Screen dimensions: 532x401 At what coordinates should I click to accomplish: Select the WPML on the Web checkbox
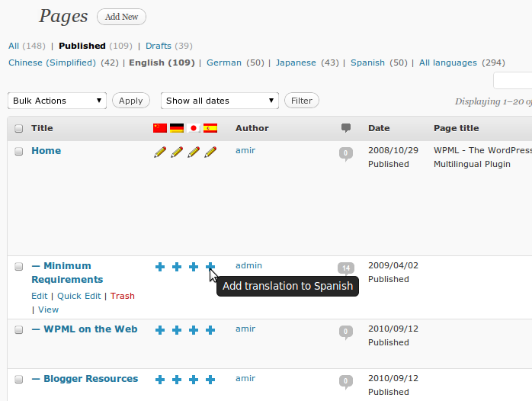click(x=19, y=330)
